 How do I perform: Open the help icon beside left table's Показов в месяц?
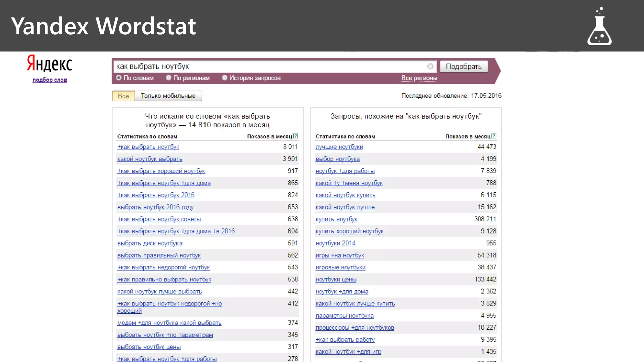coord(296,136)
